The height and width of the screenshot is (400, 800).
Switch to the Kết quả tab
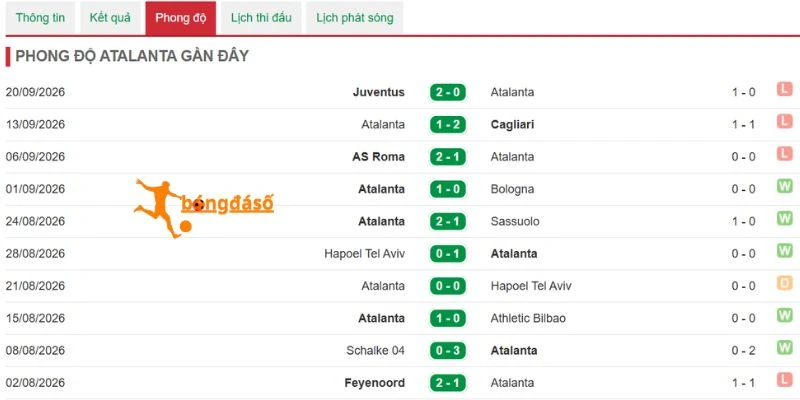[110, 18]
